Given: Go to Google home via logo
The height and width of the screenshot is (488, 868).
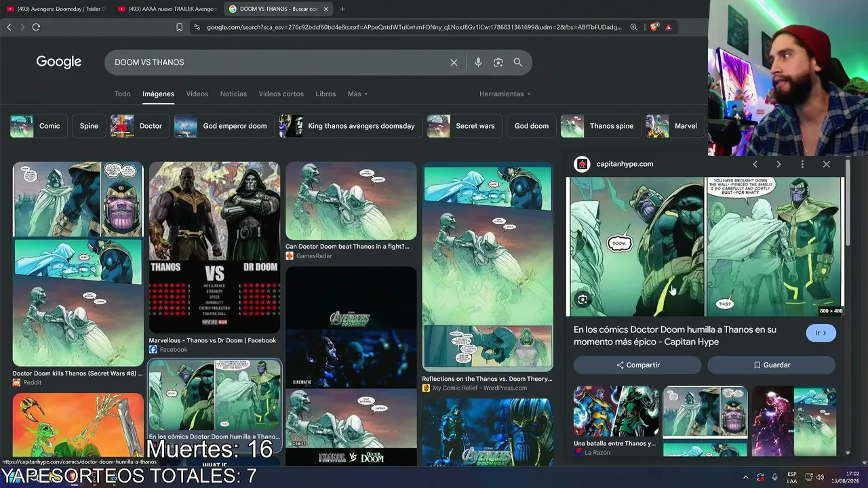Looking at the screenshot, I should [x=59, y=62].
